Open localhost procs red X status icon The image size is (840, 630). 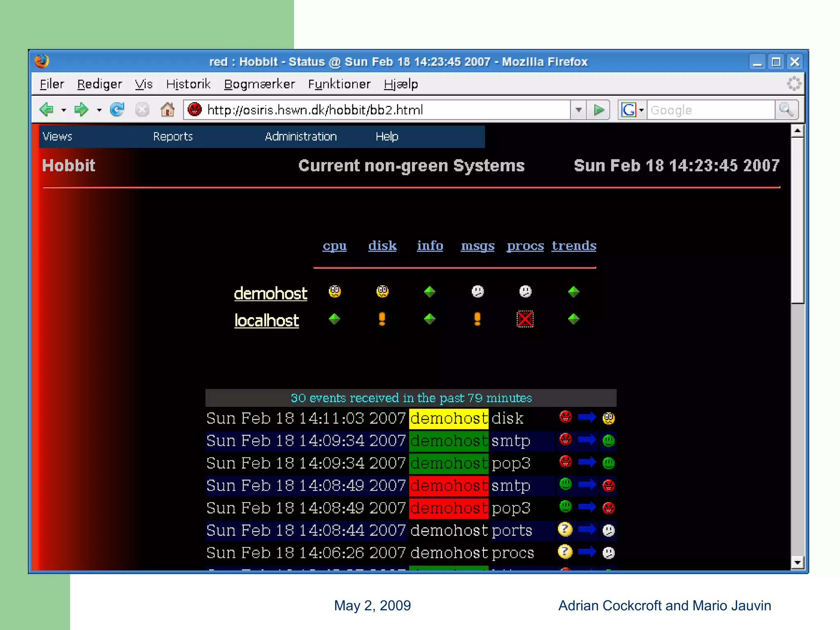point(525,319)
